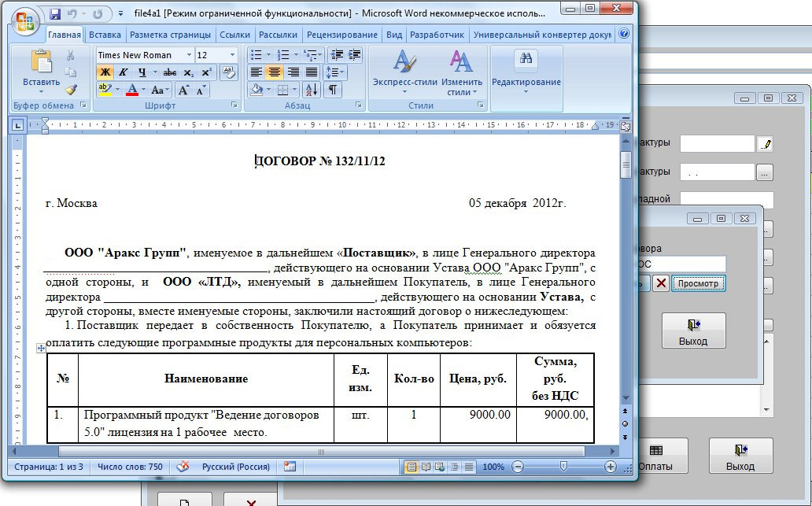Click the Office button in Word
Screen dimensions: 812x506
tap(24, 17)
